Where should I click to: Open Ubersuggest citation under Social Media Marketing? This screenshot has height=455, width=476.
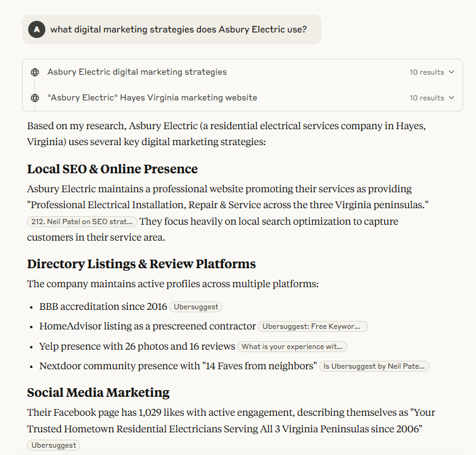pyautogui.click(x=54, y=445)
